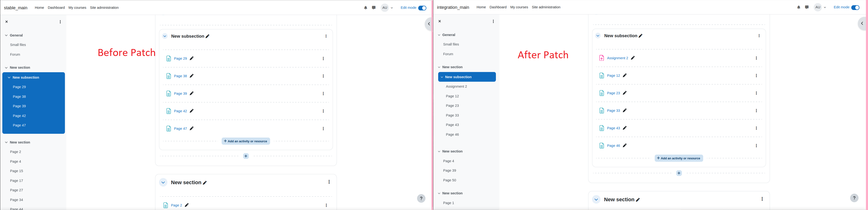
Task: Open Assignment 2 link in content area
Action: point(617,58)
